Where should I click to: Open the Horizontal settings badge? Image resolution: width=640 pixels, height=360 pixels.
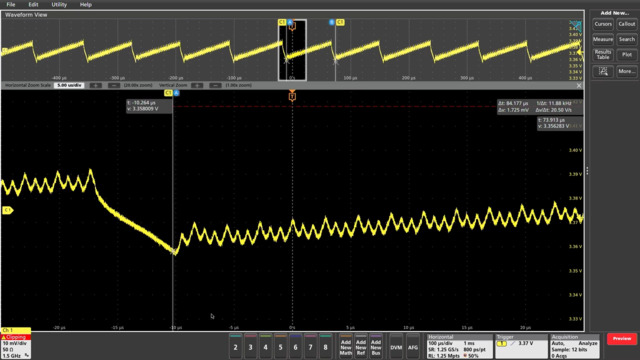coord(460,347)
